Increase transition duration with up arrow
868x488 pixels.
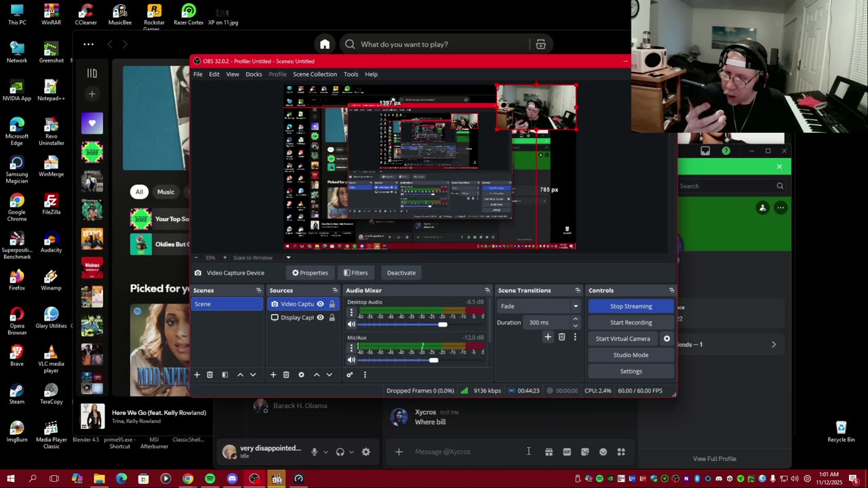576,319
